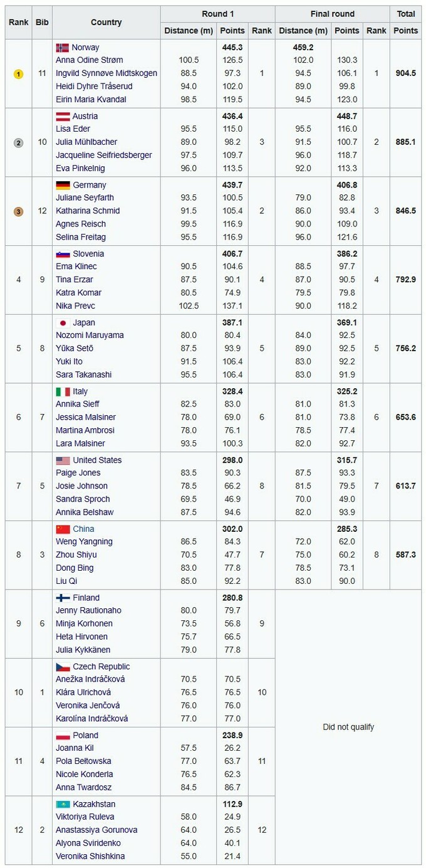Viewport: 426px width, 868px height.
Task: Click the Poland flag icon
Action: (x=63, y=735)
